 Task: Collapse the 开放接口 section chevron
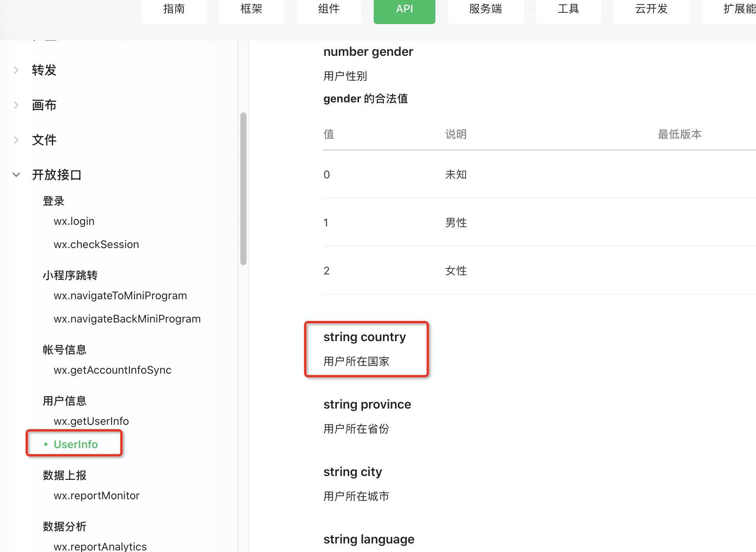pyautogui.click(x=16, y=175)
